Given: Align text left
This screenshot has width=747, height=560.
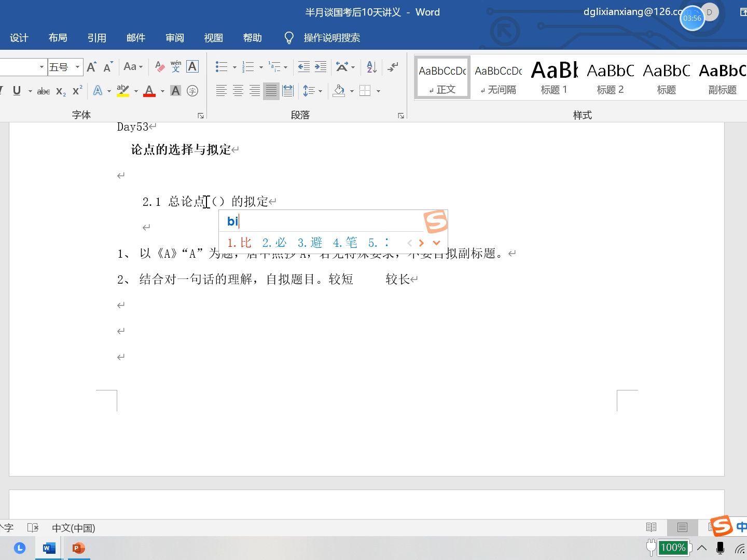Looking at the screenshot, I should click(222, 91).
